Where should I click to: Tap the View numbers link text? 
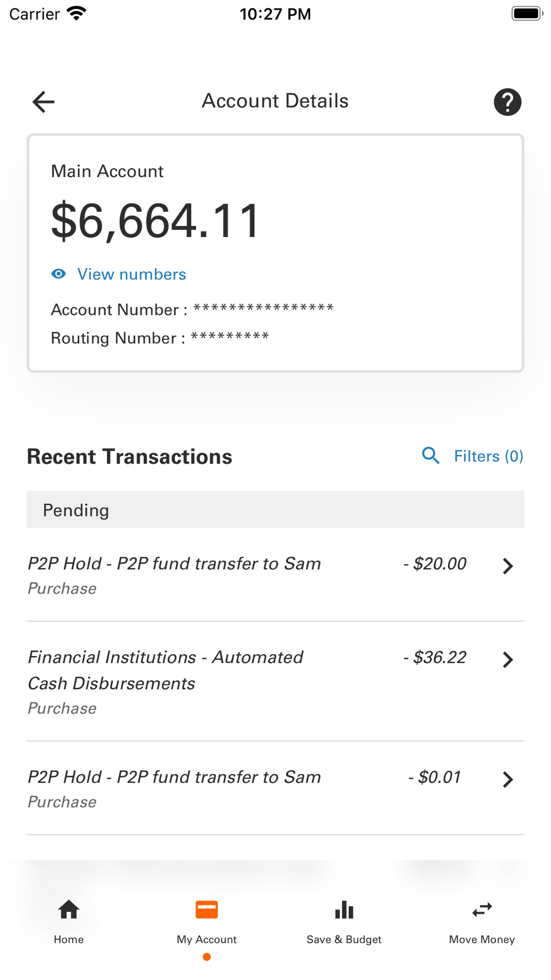[132, 274]
